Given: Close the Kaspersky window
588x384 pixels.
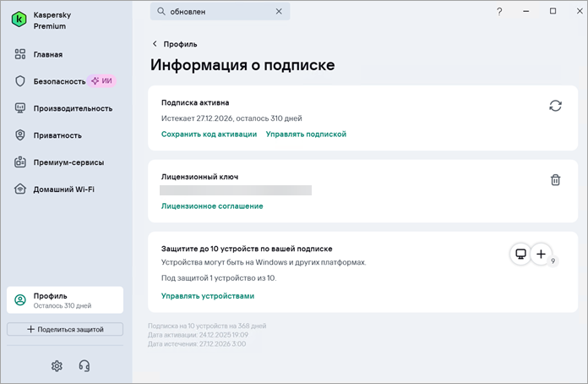Looking at the screenshot, I should coord(580,11).
